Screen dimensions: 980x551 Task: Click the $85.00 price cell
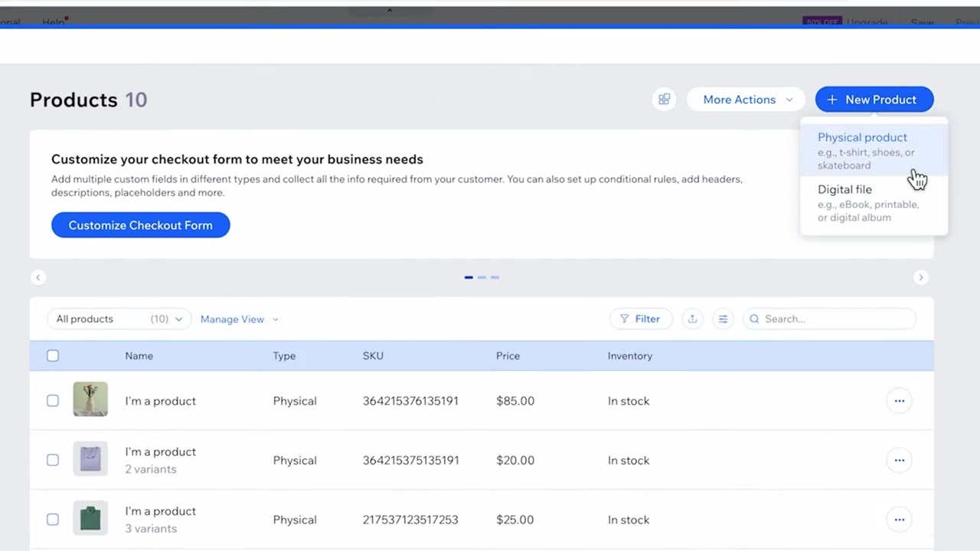pyautogui.click(x=515, y=401)
